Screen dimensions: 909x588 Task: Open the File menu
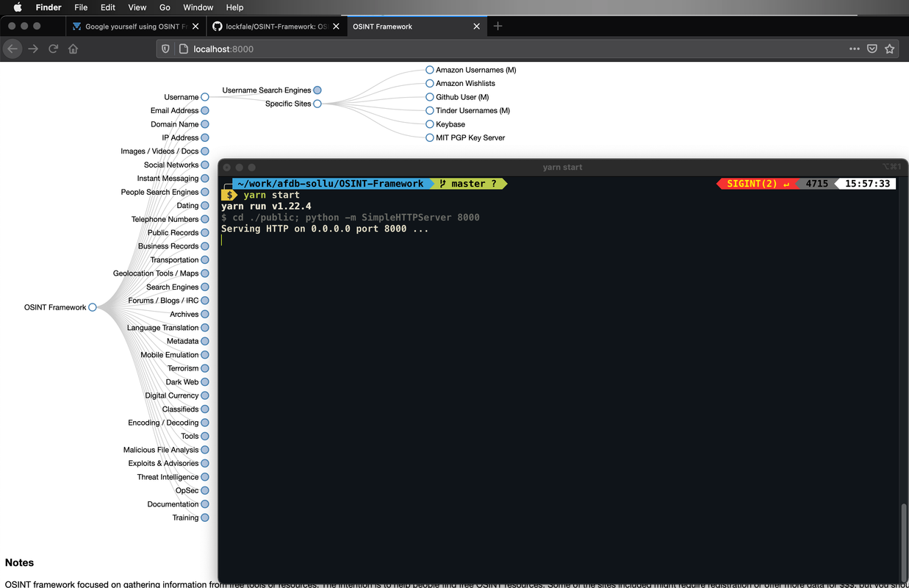tap(81, 7)
